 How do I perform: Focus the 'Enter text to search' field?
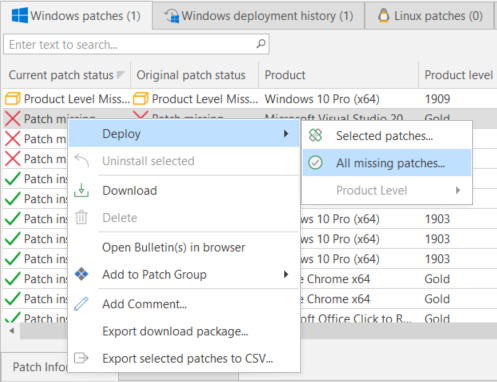pos(136,44)
